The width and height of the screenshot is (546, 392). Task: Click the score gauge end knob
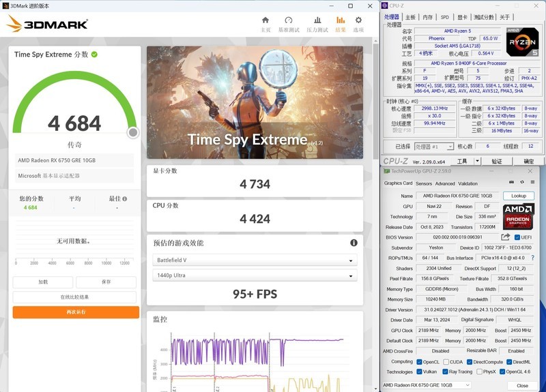(x=132, y=132)
